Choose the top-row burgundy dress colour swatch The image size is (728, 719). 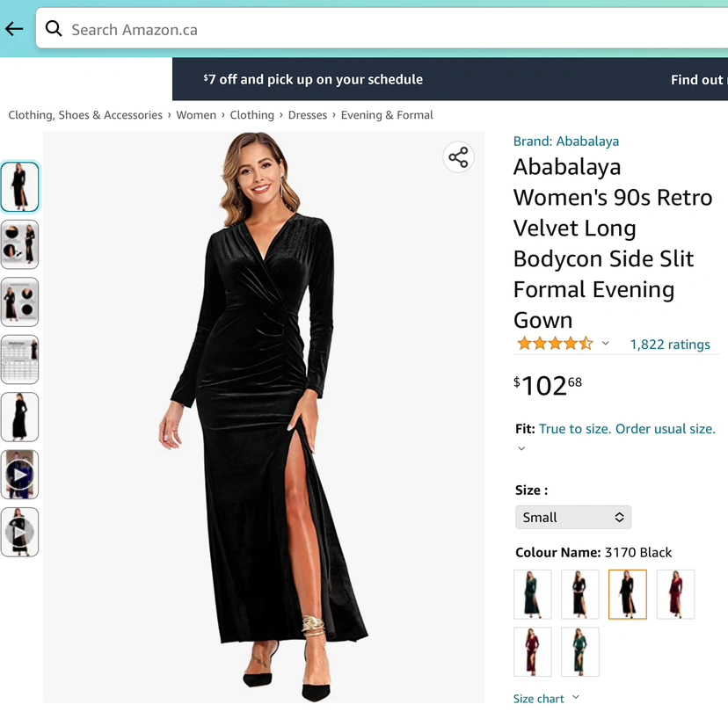click(x=675, y=594)
